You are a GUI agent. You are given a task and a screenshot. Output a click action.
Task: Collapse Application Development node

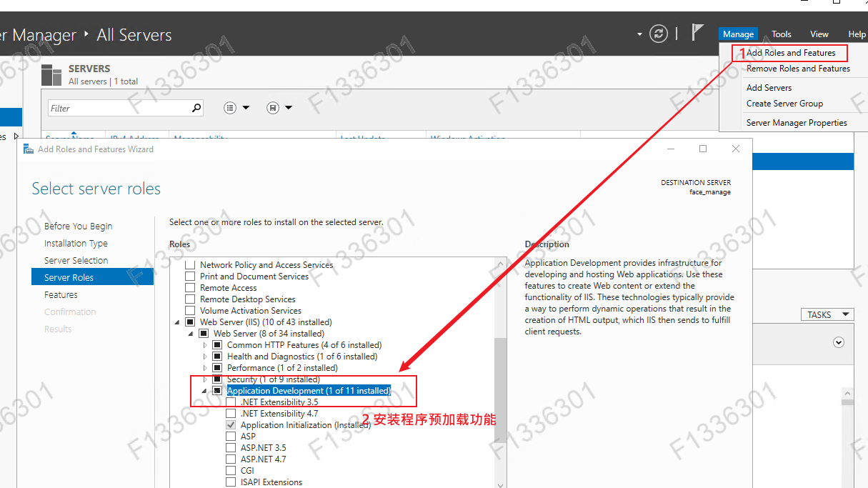click(204, 391)
